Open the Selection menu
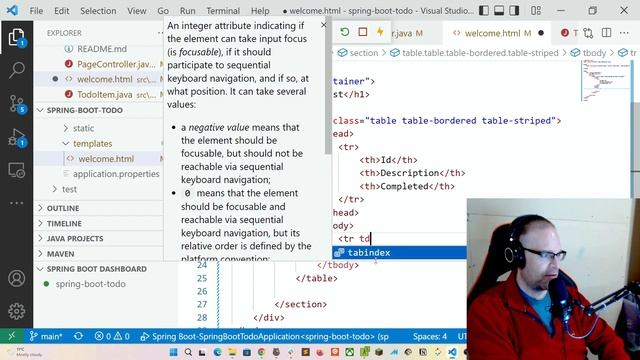Viewport: 640px width, 360px height. click(98, 11)
